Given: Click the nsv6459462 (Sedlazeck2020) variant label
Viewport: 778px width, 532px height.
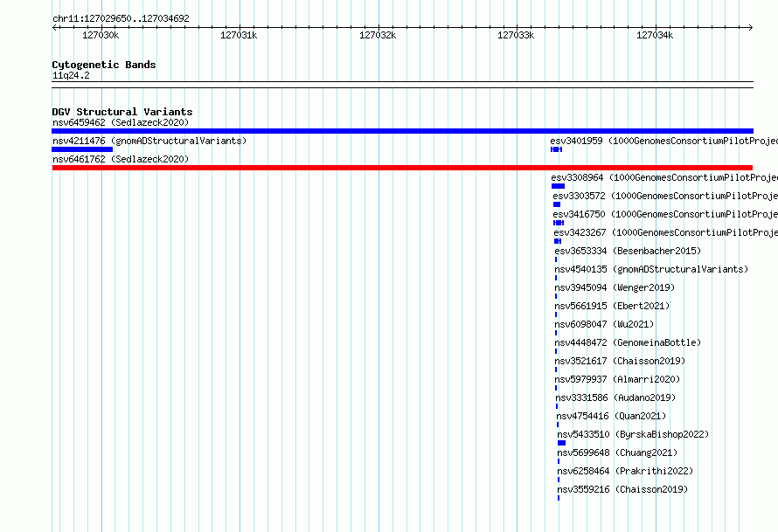Looking at the screenshot, I should [x=121, y=122].
